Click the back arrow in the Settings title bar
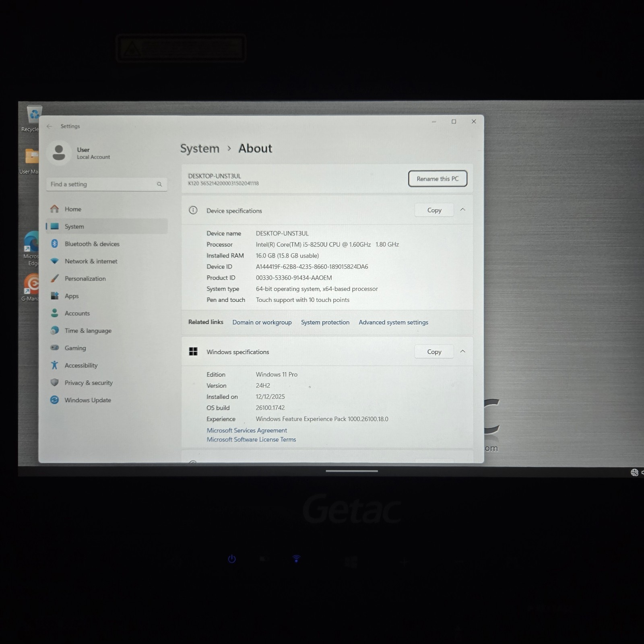 tap(50, 126)
